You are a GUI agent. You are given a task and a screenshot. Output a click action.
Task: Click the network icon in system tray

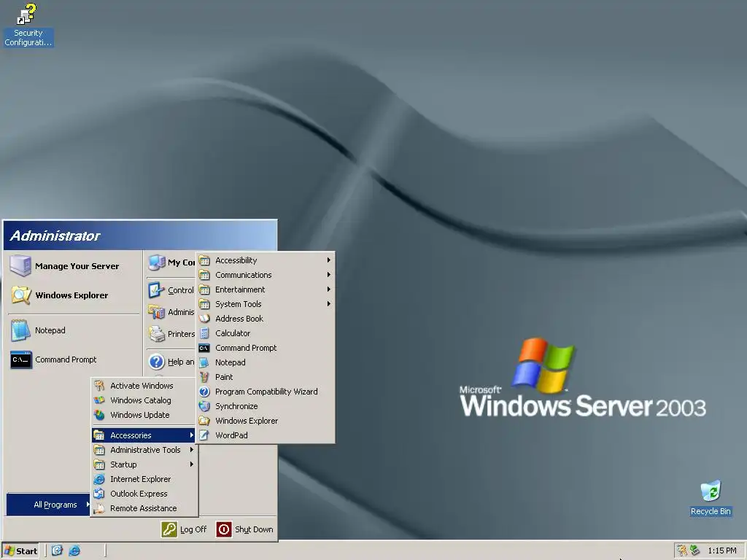695,551
